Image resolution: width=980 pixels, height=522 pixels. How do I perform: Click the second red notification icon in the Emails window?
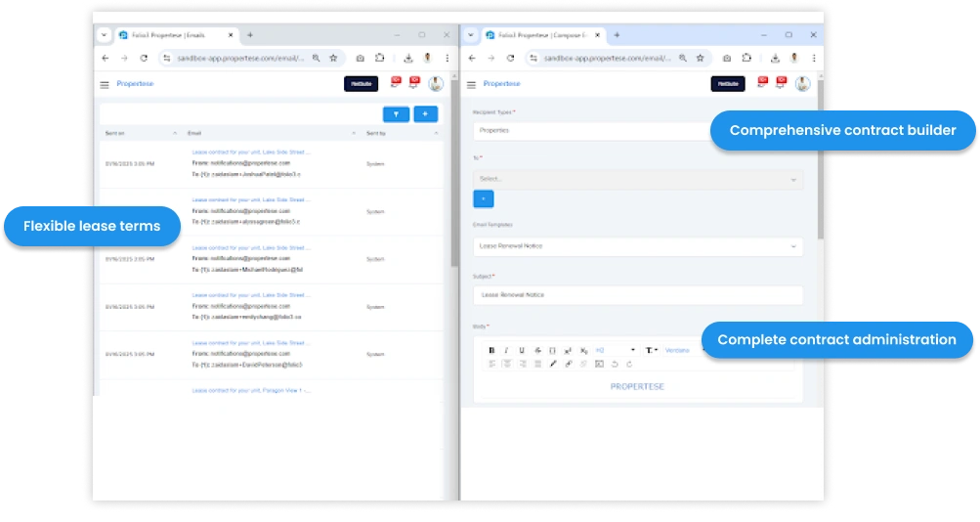tap(414, 82)
